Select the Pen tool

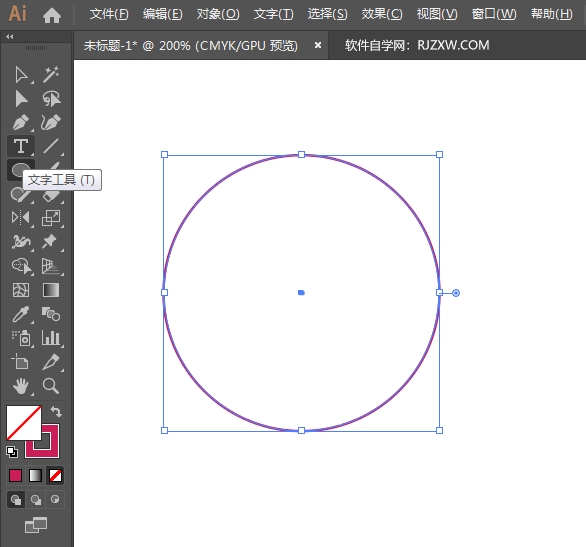[x=21, y=122]
